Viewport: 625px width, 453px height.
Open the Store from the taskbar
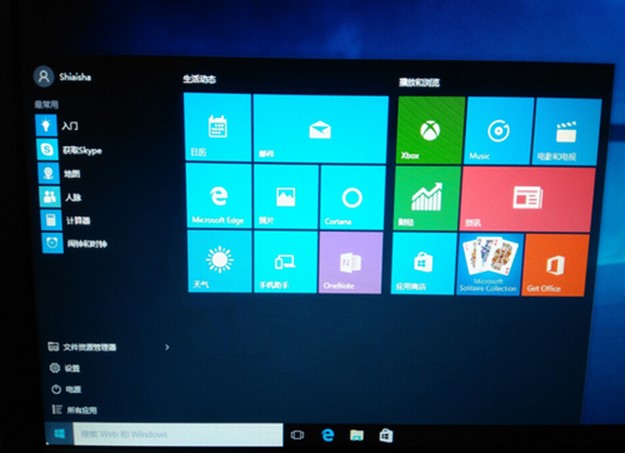pyautogui.click(x=386, y=435)
